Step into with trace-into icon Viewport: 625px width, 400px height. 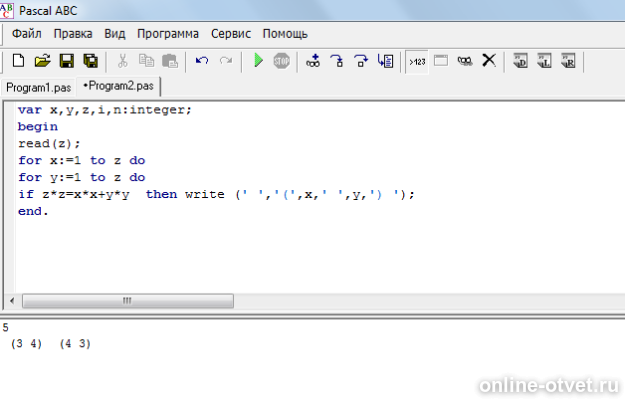pyautogui.click(x=337, y=61)
